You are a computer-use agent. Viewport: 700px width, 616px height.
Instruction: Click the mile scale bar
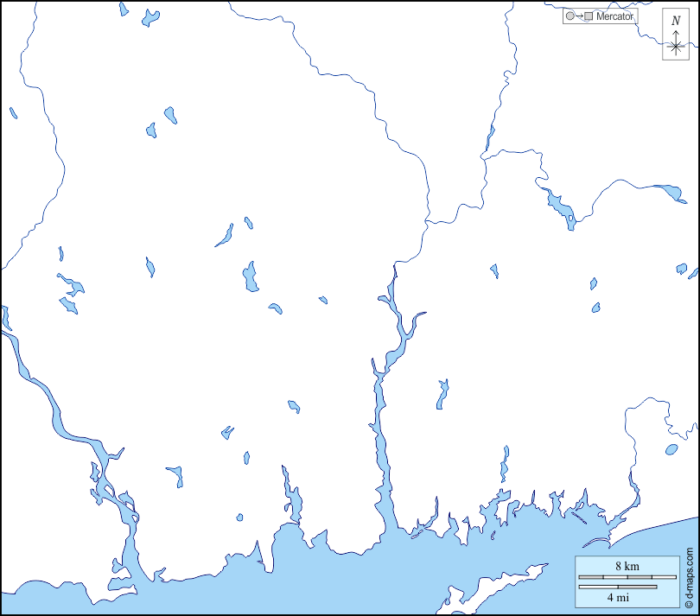coord(617,587)
